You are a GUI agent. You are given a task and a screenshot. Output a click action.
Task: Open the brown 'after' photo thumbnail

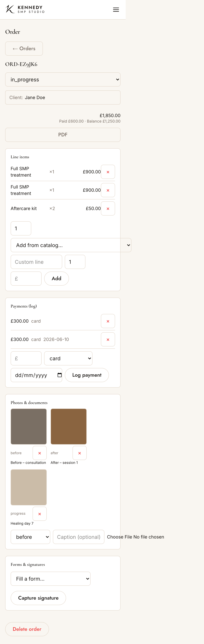pyautogui.click(x=68, y=427)
